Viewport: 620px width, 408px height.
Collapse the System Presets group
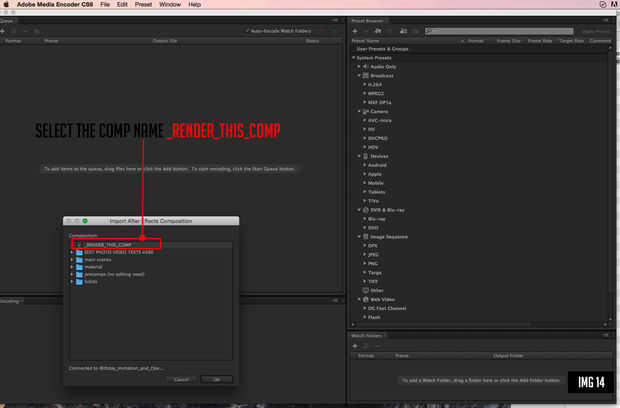click(354, 58)
